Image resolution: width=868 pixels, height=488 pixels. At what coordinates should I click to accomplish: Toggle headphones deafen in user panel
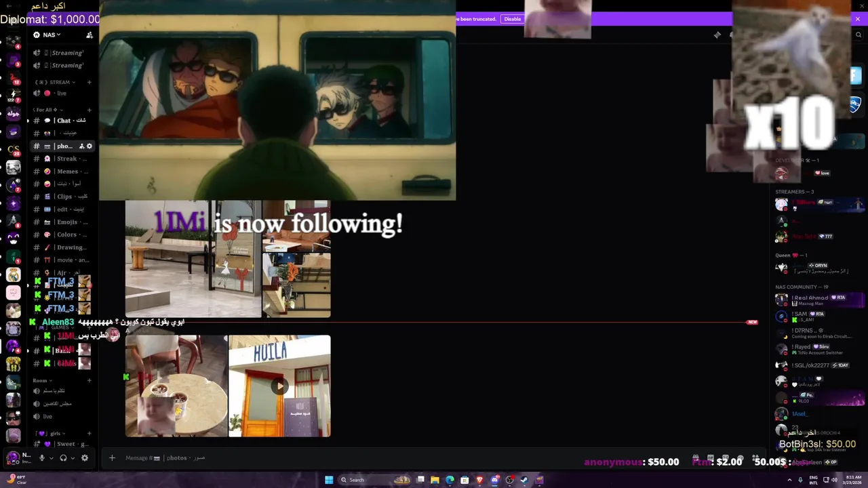[x=63, y=458]
